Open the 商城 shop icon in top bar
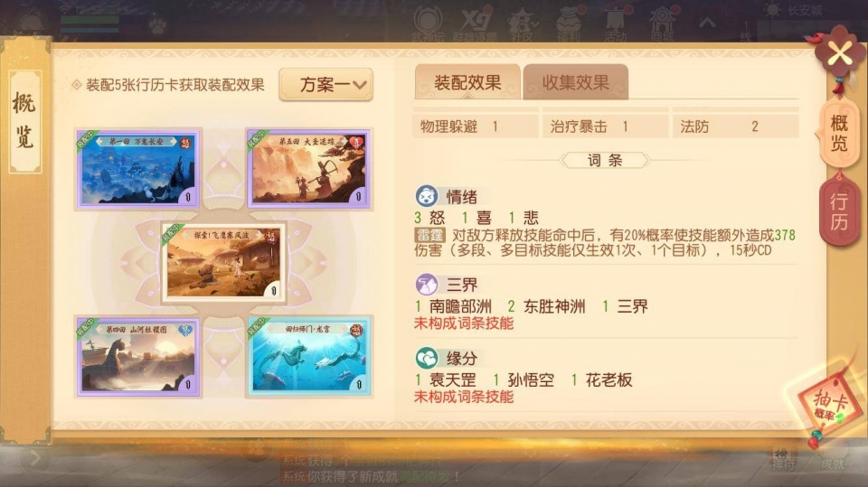This screenshot has height=487, width=868. coord(662,25)
